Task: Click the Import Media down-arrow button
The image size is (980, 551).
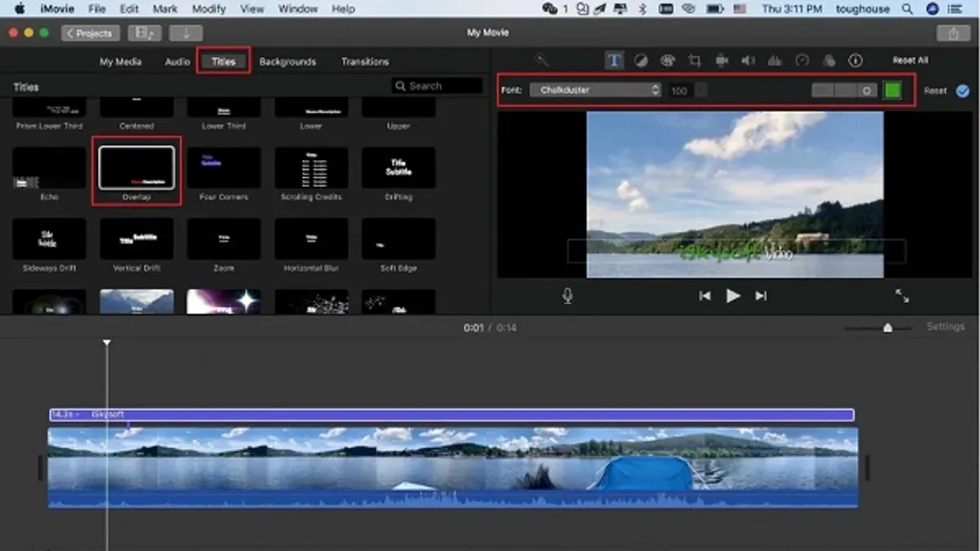Action: [x=186, y=33]
